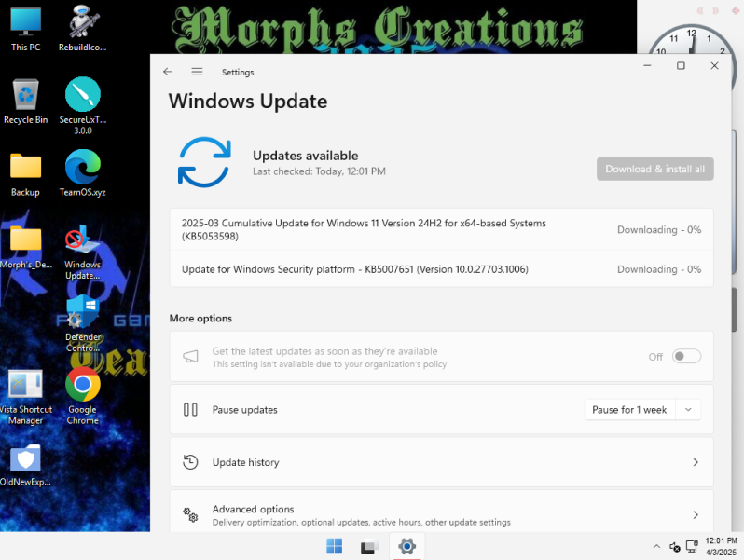This screenshot has height=560, width=744.
Task: Select the Google Chrome desktop shortcut
Action: 83,396
